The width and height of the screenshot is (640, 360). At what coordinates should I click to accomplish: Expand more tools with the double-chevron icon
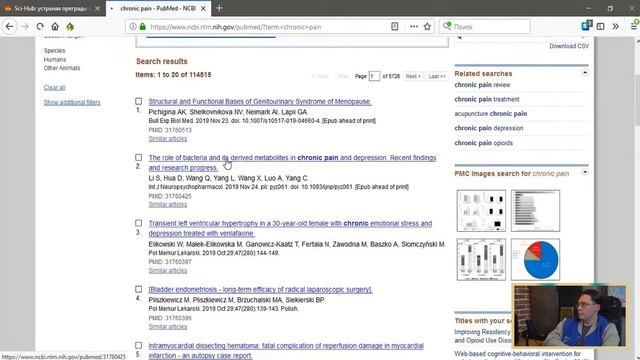[x=616, y=27]
